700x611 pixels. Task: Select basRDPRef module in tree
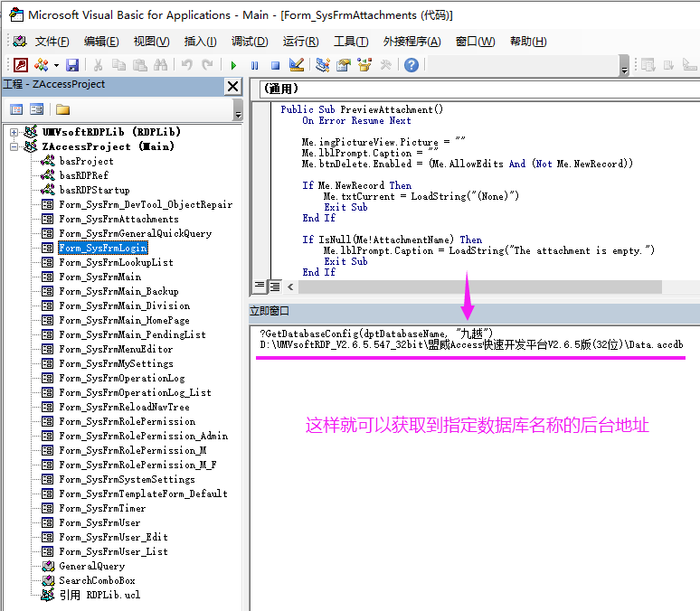(83, 175)
